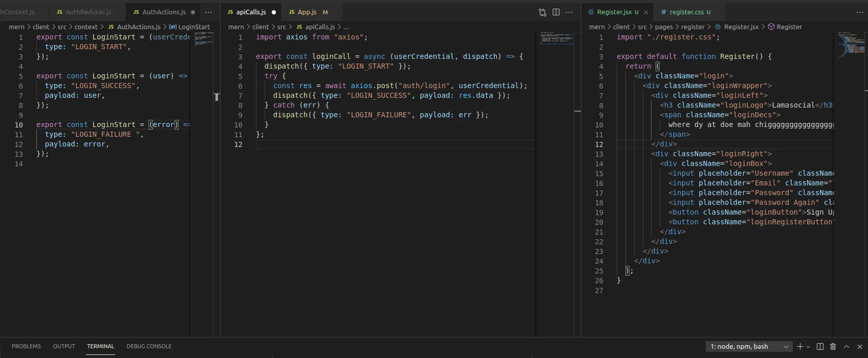Click the Open Changes compare icon
The image size is (868, 358).
coord(542,12)
